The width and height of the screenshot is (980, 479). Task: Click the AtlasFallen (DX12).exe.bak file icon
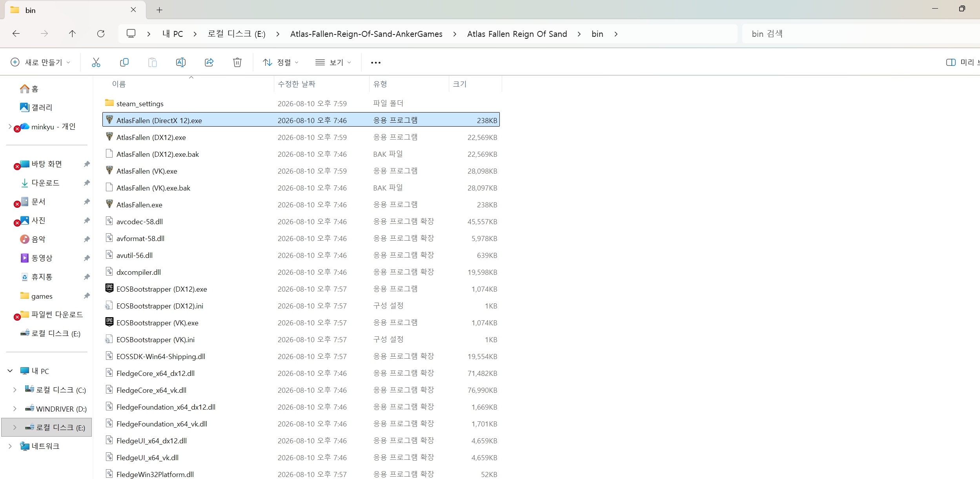(x=109, y=154)
